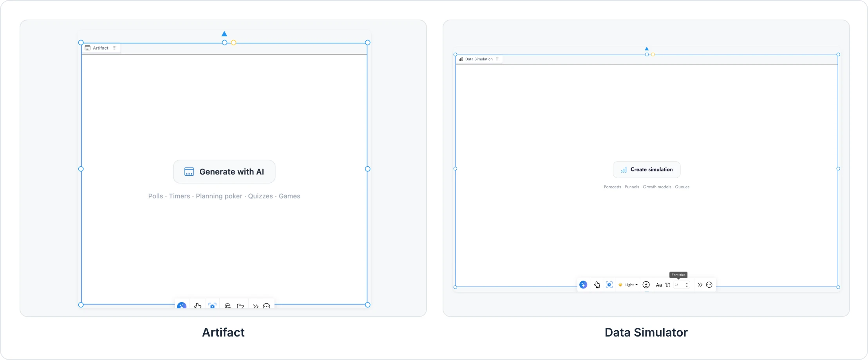Click the Data Simulation title tab label
This screenshot has width=868, height=360.
pos(479,59)
